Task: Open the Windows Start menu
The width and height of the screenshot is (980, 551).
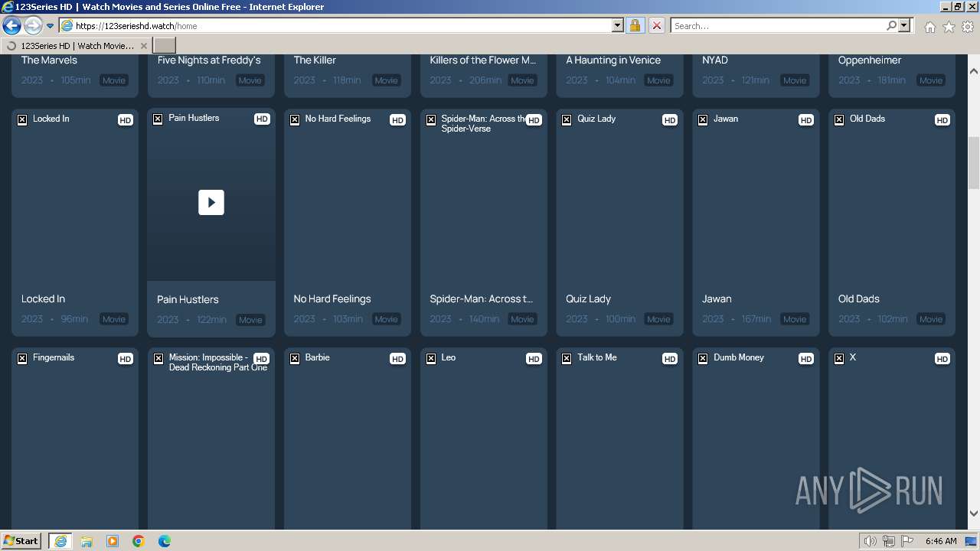Action: (x=21, y=540)
